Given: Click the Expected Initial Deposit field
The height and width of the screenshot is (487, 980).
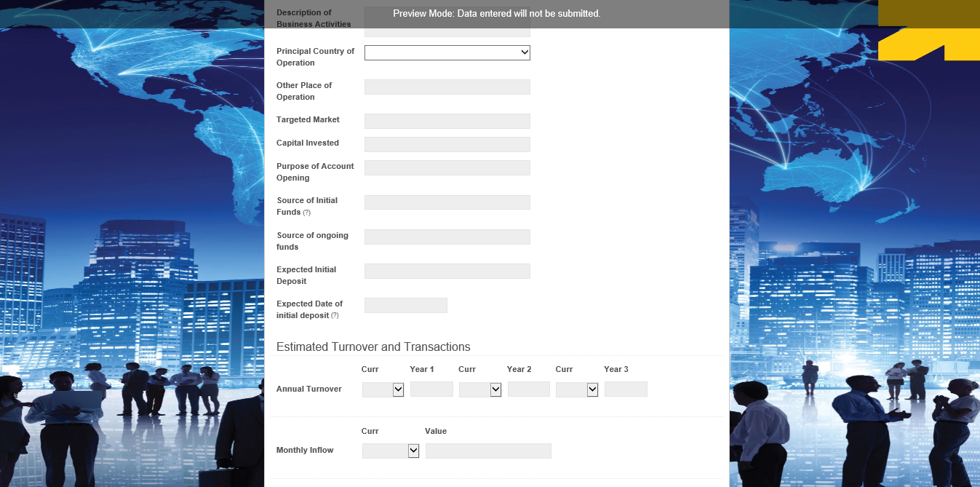Looking at the screenshot, I should [x=447, y=271].
